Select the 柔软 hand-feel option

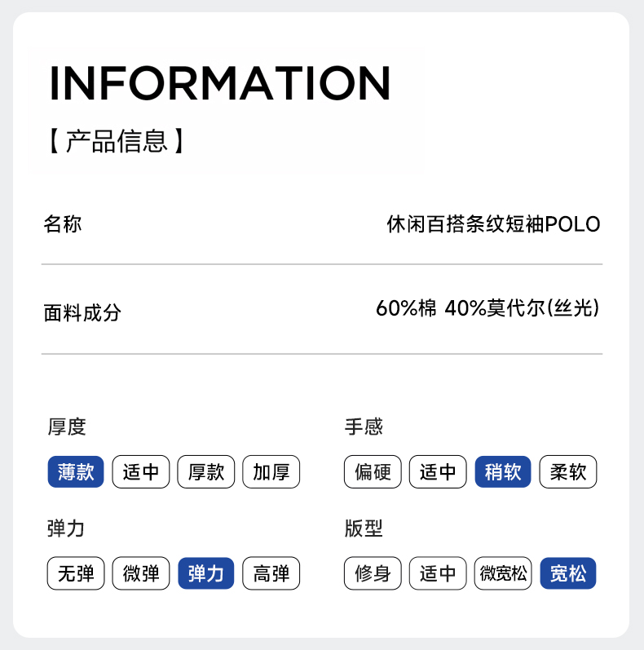[568, 471]
